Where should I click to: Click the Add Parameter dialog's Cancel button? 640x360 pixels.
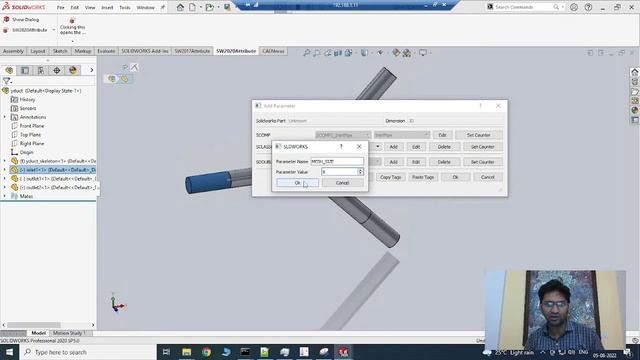tap(487, 177)
